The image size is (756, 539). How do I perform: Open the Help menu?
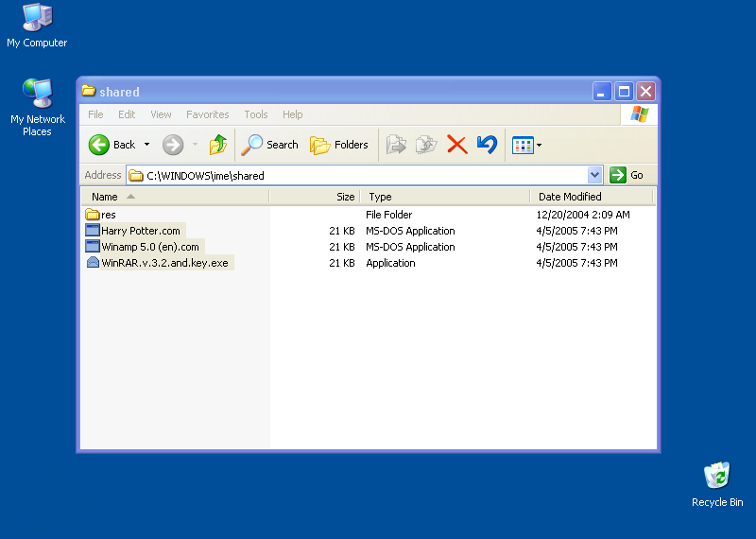(292, 114)
